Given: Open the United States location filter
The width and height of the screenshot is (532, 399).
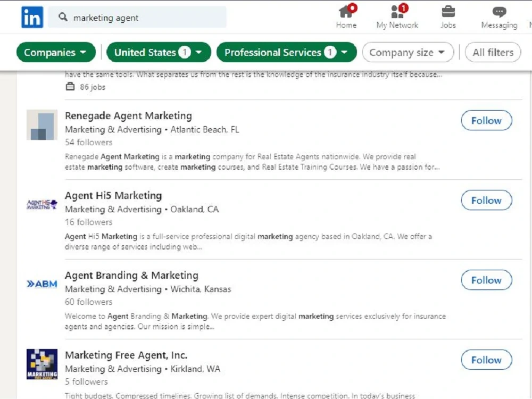Looking at the screenshot, I should tap(159, 52).
